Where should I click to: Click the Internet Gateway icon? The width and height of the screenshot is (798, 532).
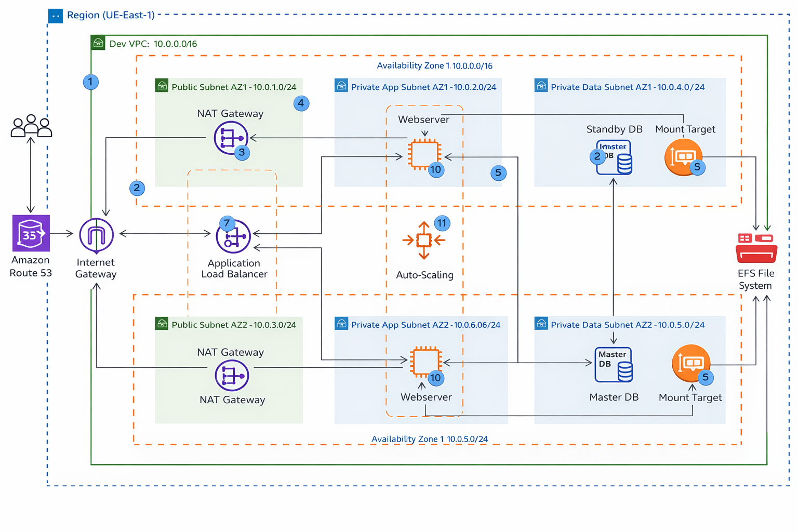click(95, 235)
